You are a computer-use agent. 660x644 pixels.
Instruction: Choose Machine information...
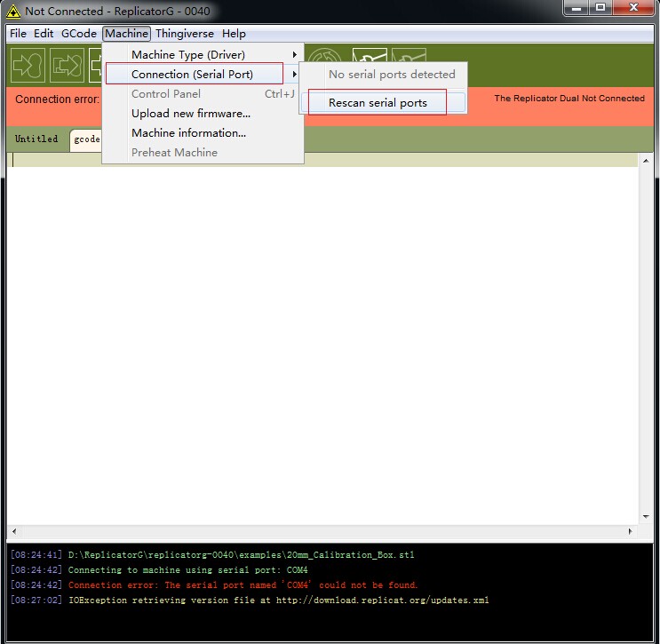click(x=203, y=133)
